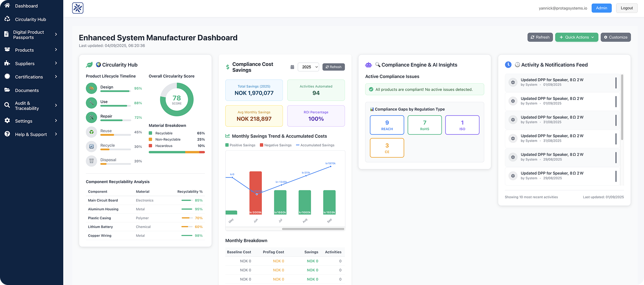
Task: Click the robot icon in Compliance Engine
Action: tap(368, 65)
